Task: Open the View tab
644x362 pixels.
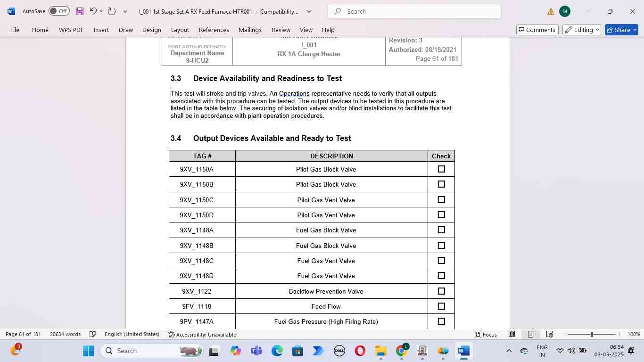Action: point(306,30)
